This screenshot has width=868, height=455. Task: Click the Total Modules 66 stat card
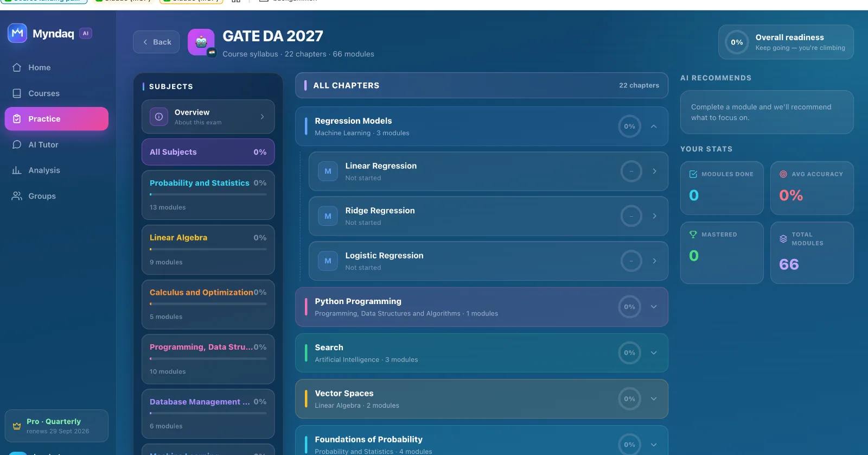(x=812, y=253)
